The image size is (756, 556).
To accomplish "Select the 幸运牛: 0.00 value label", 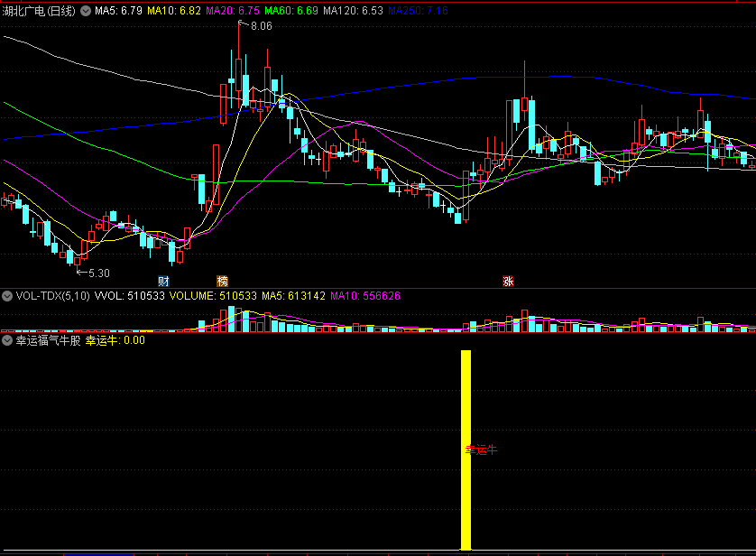I will tap(115, 340).
